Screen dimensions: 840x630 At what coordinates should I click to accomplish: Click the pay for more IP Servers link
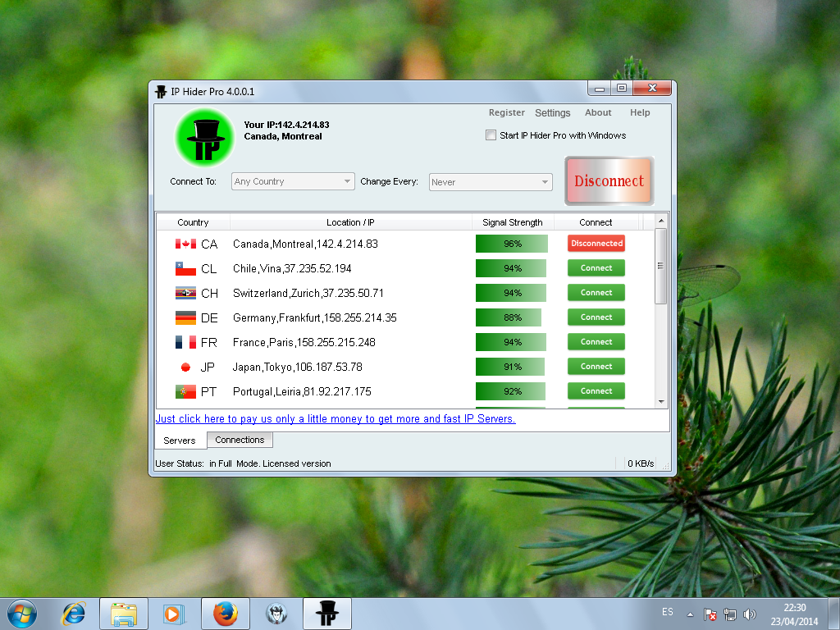[336, 419]
